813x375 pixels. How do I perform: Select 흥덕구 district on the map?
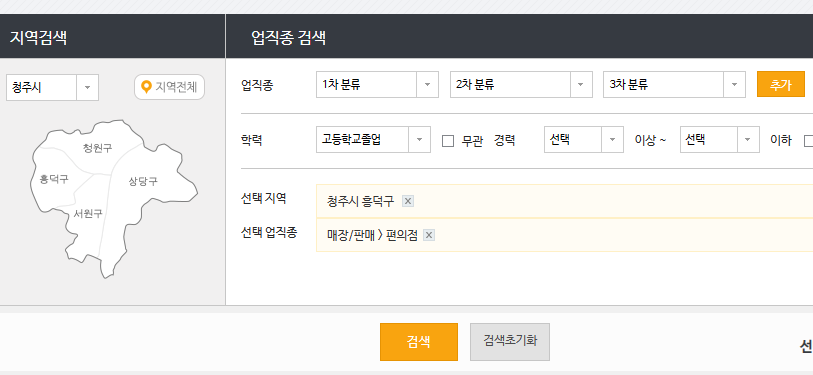(54, 179)
